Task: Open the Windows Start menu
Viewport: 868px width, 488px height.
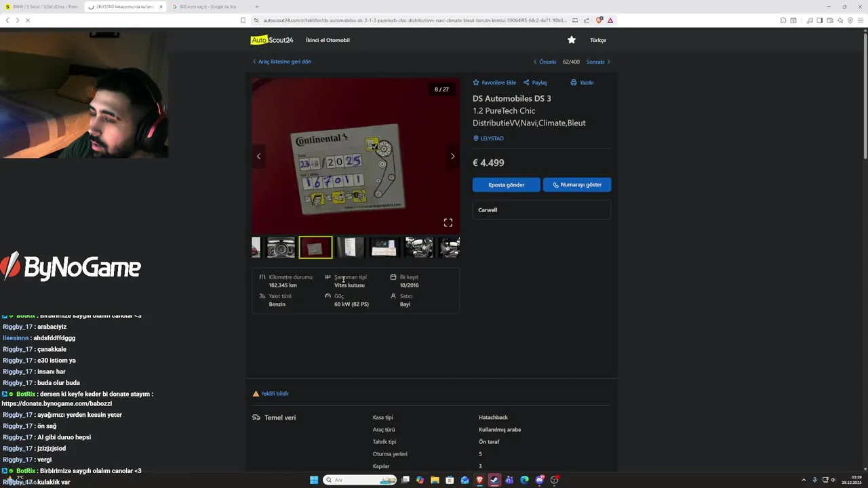Action: [314, 480]
